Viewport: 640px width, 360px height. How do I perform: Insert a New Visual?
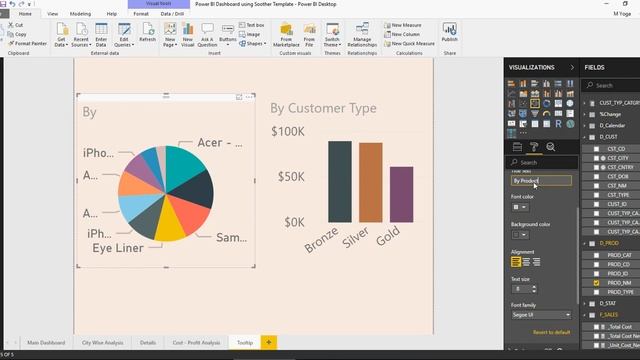pos(187,35)
